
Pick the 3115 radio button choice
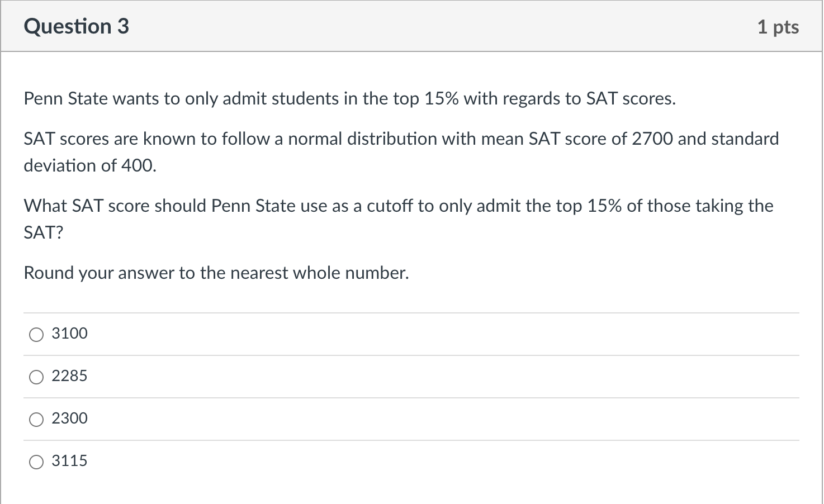[x=36, y=462]
